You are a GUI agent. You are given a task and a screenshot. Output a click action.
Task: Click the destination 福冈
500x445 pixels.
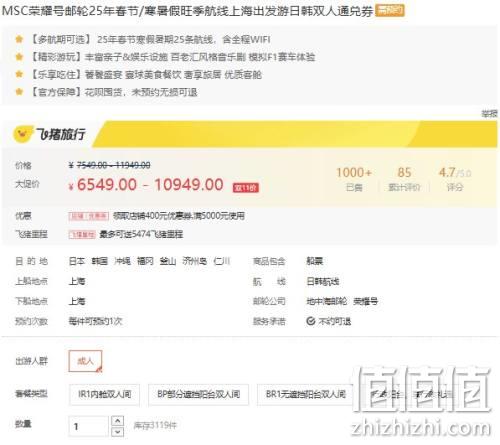coord(145,261)
